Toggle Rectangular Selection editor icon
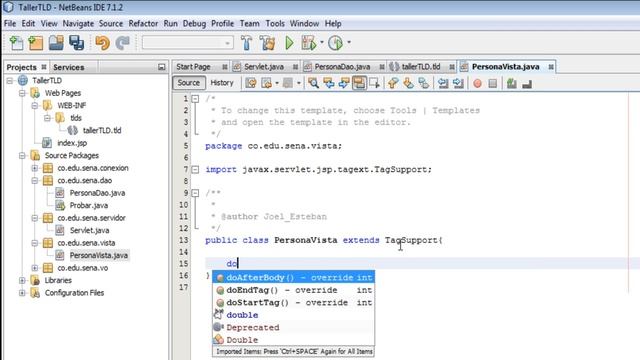The image size is (640, 360). pos(374,83)
